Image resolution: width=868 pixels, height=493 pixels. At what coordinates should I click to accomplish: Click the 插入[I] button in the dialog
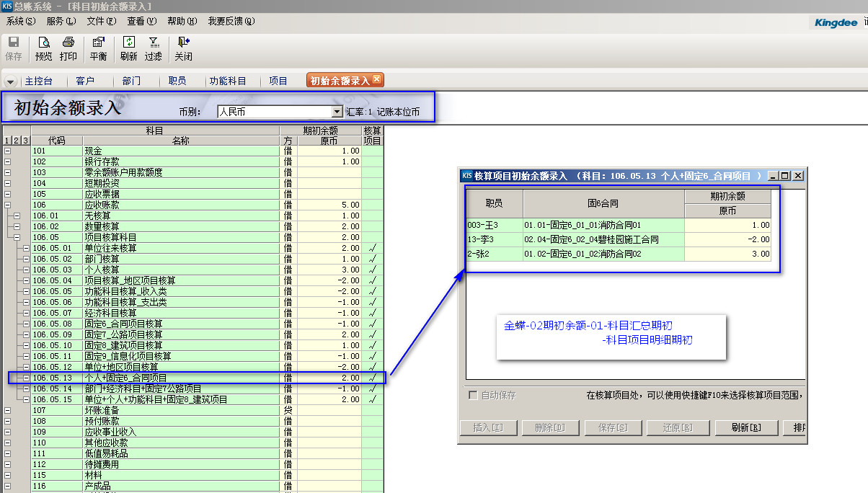click(x=488, y=427)
